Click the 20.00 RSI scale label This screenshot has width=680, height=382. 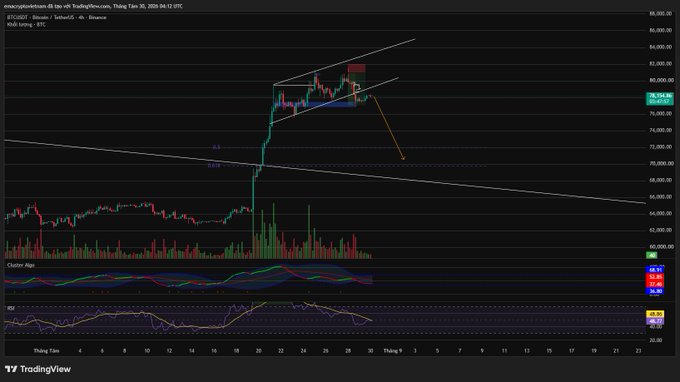tap(656, 340)
